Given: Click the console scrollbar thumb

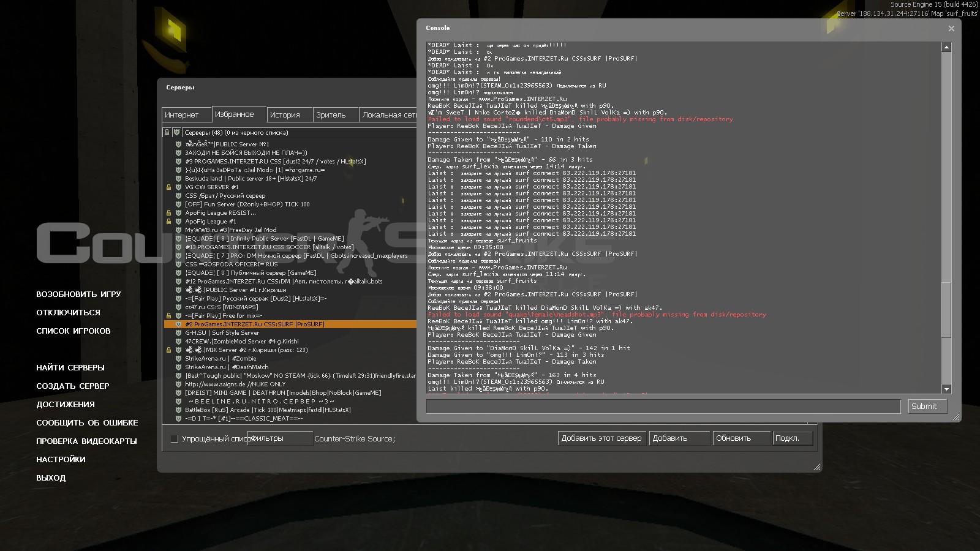Looking at the screenshot, I should click(946, 310).
